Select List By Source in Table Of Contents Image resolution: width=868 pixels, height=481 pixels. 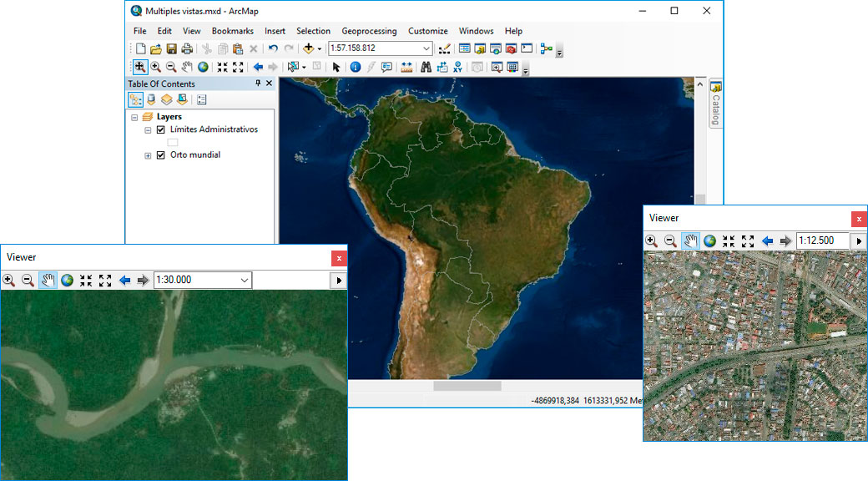pos(150,99)
